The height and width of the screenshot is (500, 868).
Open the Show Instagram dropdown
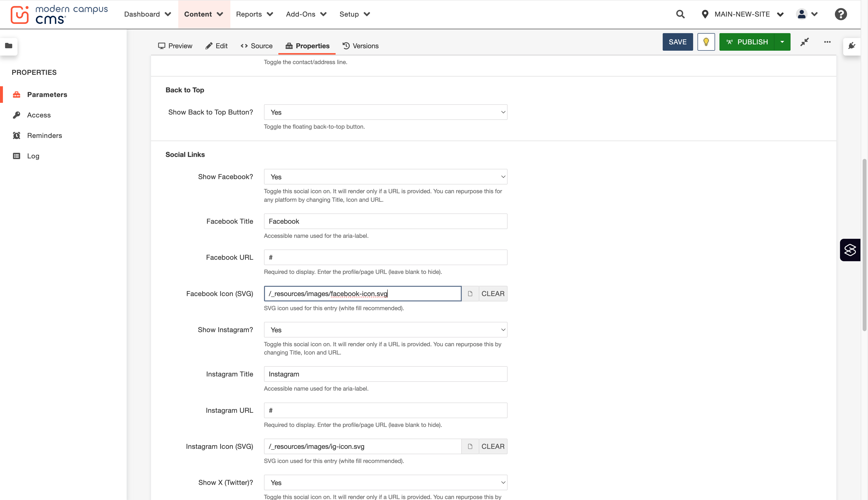pyautogui.click(x=386, y=330)
